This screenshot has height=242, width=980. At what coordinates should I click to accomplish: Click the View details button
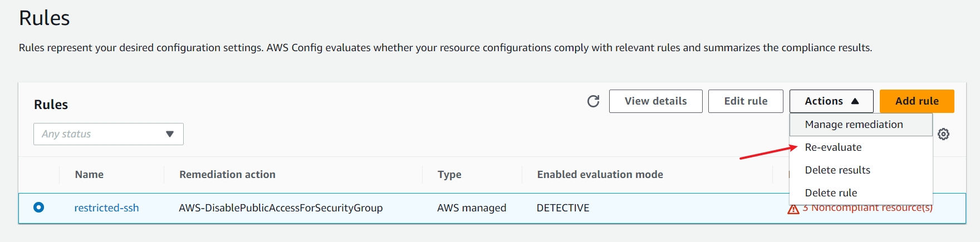655,101
